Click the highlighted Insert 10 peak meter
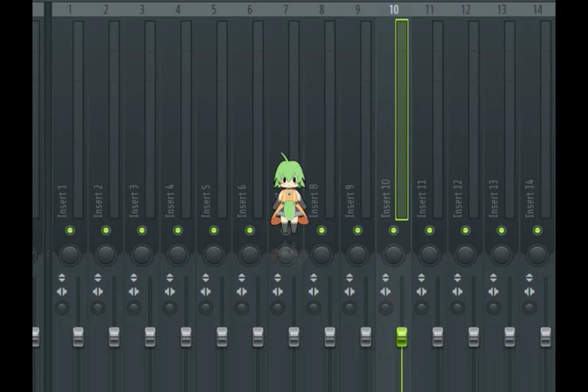 tap(402, 120)
